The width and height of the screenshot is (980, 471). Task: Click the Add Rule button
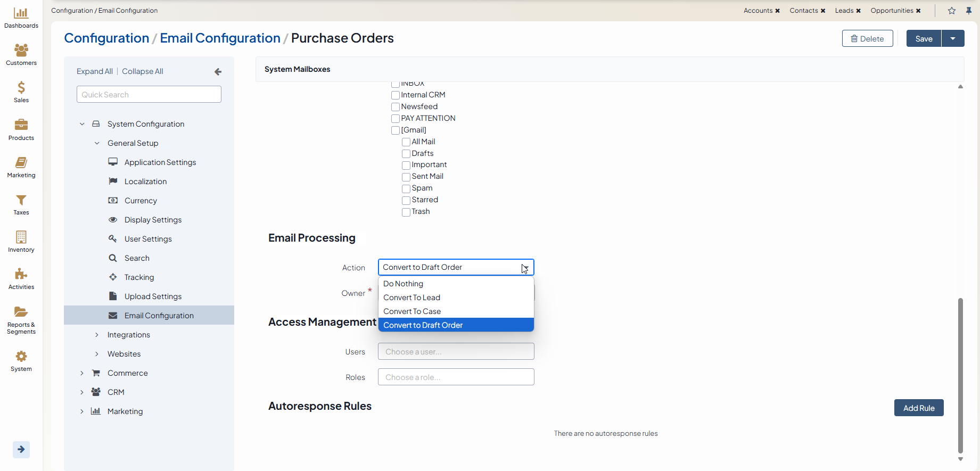coord(918,408)
